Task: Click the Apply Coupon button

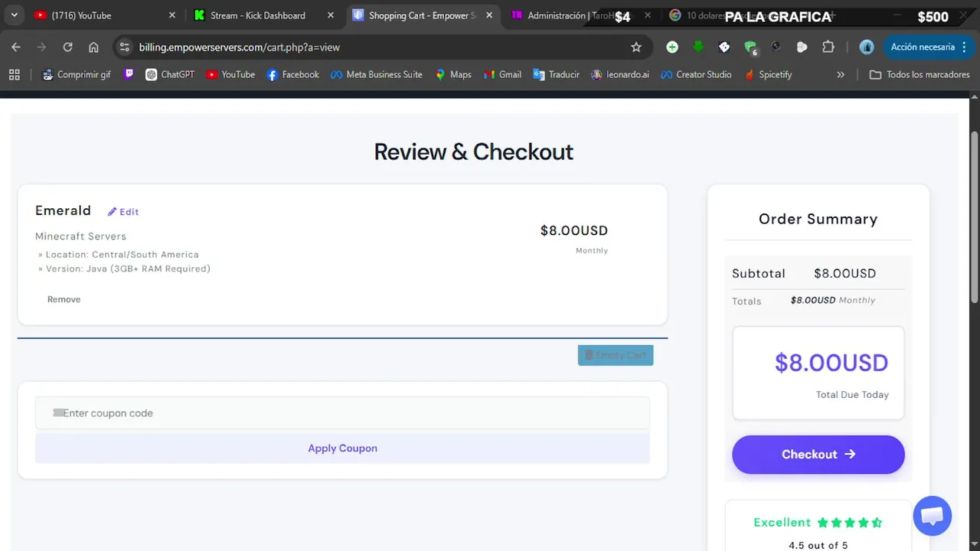Action: pos(342,448)
